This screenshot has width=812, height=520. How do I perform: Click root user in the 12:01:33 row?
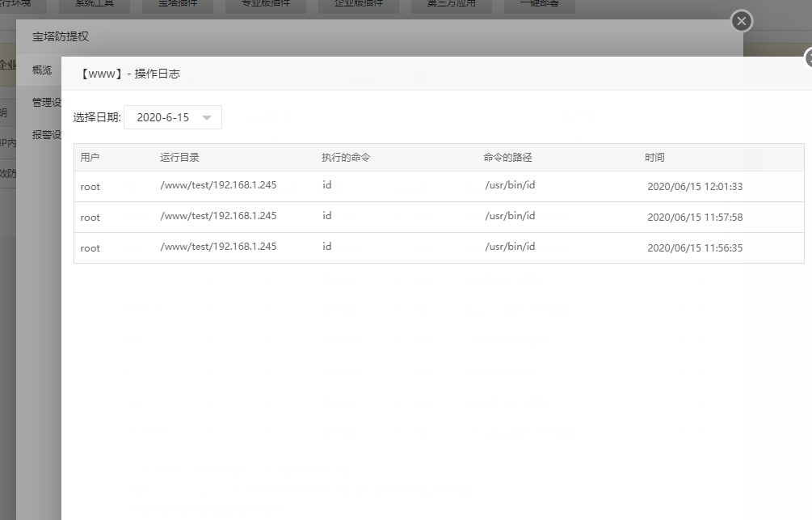coord(90,187)
